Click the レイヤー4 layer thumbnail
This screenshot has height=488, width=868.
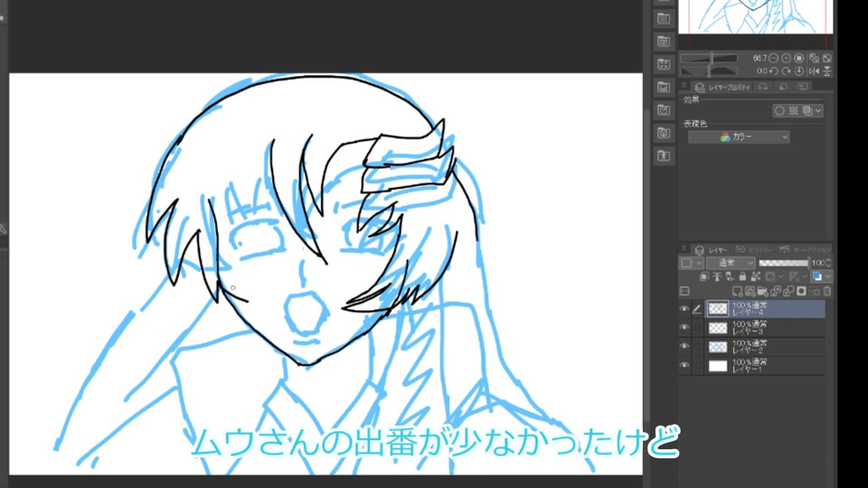(718, 309)
